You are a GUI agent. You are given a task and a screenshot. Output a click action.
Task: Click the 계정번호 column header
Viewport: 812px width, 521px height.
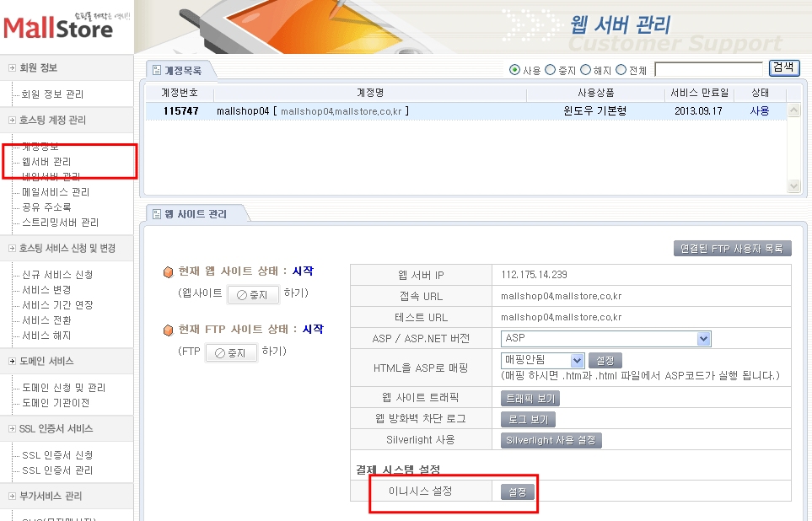click(179, 93)
